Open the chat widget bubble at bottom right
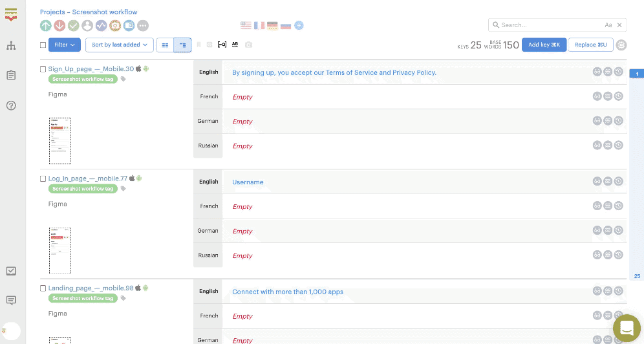The width and height of the screenshot is (644, 344). coord(627,328)
